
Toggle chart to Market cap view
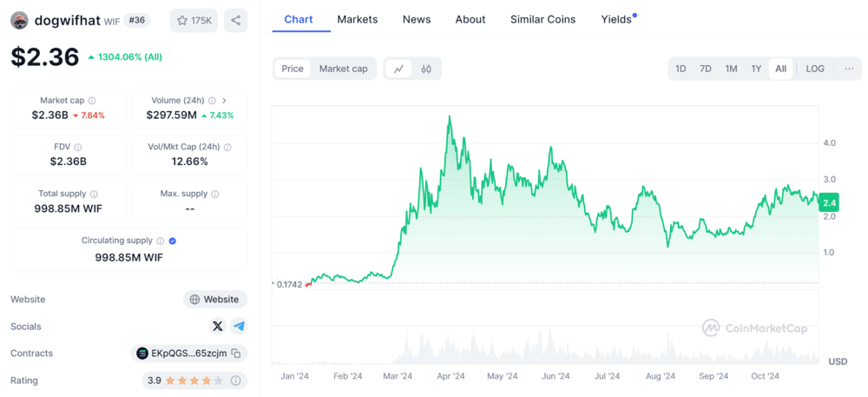343,69
